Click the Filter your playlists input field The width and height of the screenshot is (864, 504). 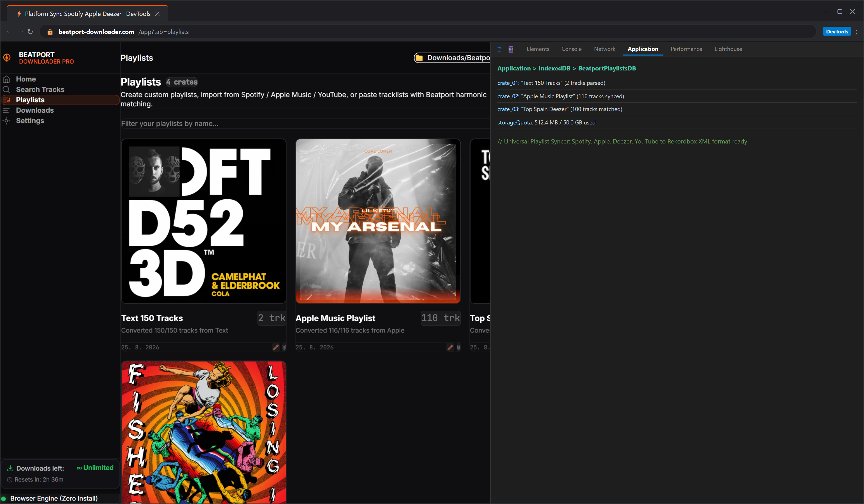tap(305, 123)
